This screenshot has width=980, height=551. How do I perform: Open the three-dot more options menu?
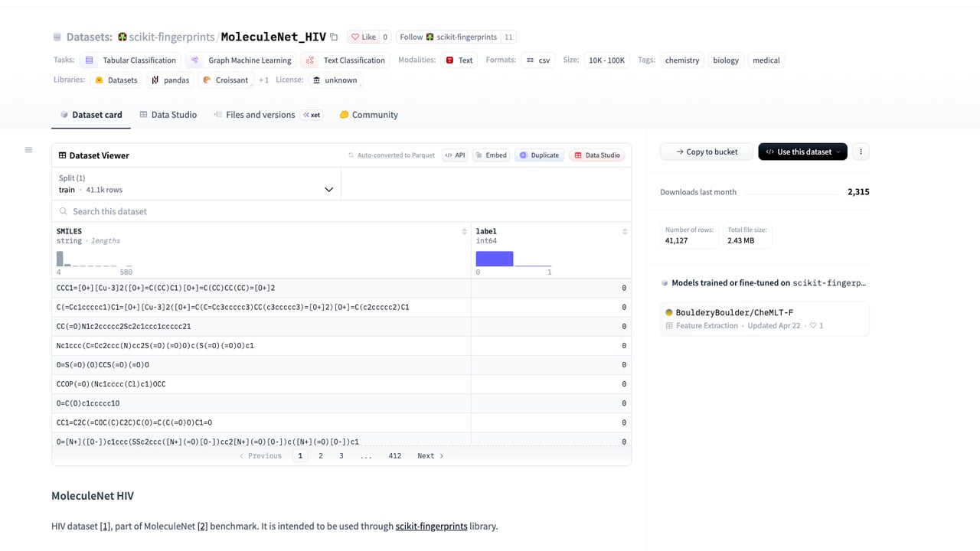[861, 152]
